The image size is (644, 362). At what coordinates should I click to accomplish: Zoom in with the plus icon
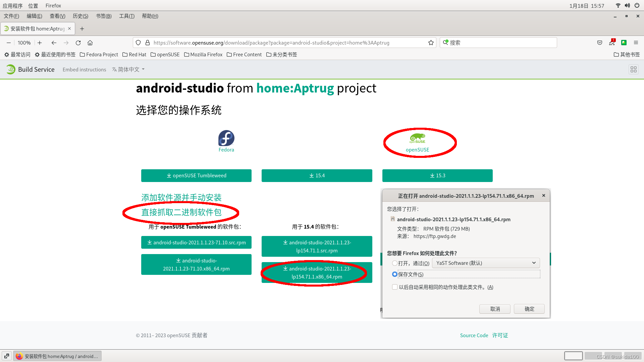(40, 43)
